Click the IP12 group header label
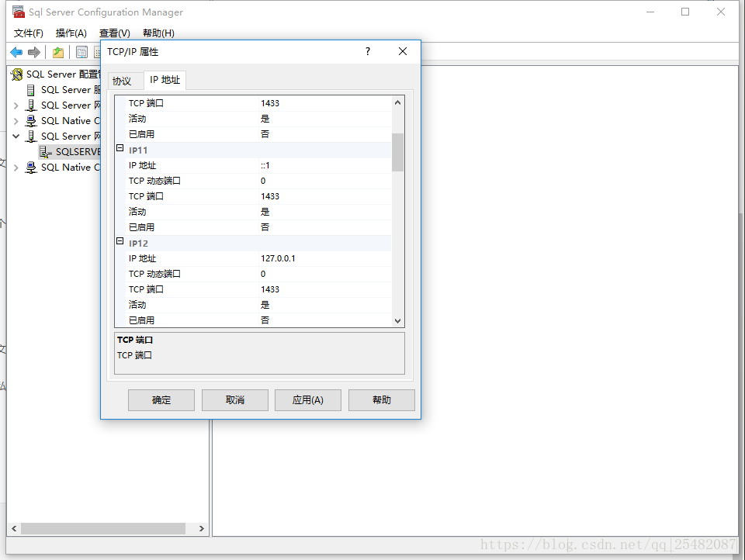This screenshot has height=560, width=745. tap(138, 244)
